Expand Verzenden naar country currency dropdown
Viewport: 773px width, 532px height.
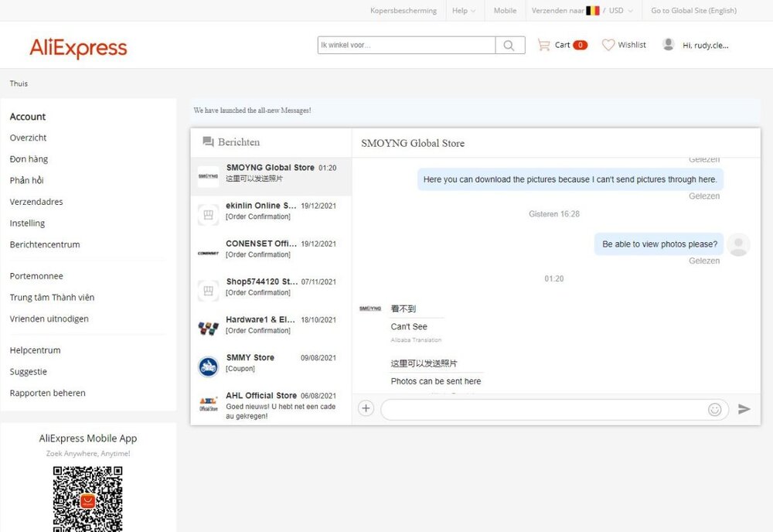point(582,11)
